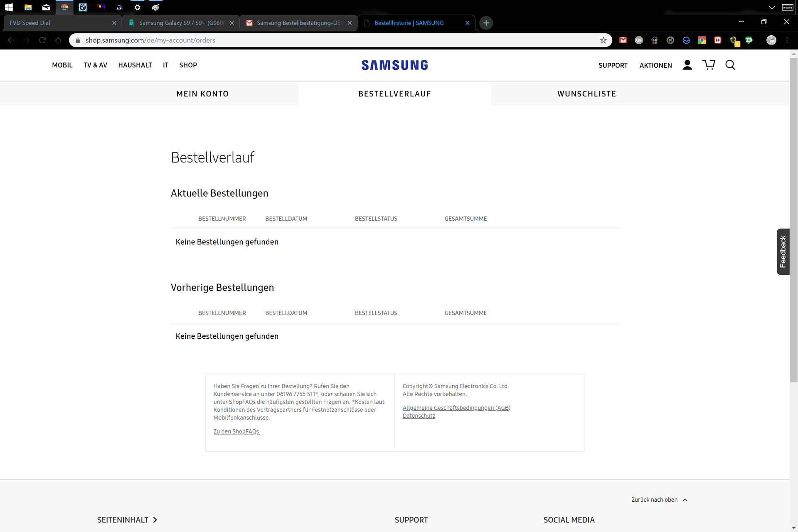
Task: Switch to the WUNSCHLISTE tab
Action: (586, 94)
